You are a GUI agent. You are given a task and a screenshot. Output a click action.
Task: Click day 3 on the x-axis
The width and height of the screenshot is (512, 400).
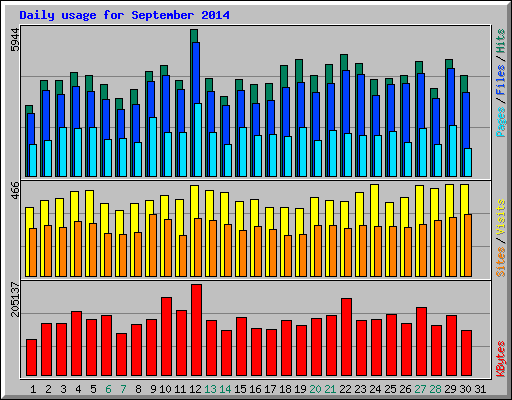pos(63,389)
